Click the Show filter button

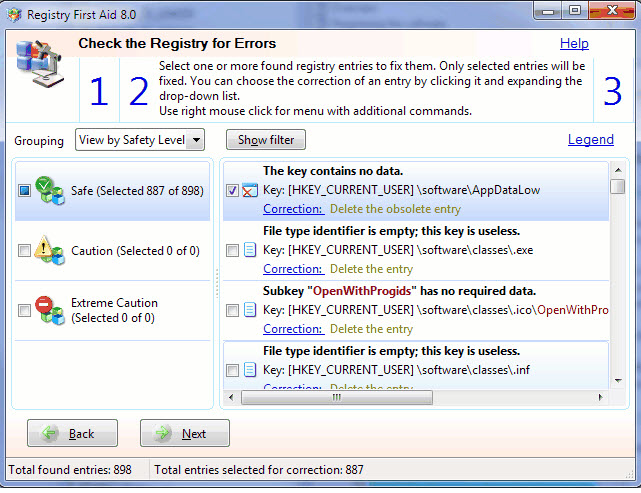pyautogui.click(x=266, y=140)
